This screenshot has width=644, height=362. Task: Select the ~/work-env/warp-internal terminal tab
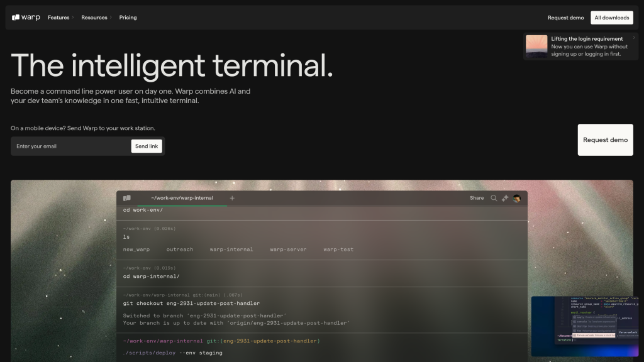point(182,198)
